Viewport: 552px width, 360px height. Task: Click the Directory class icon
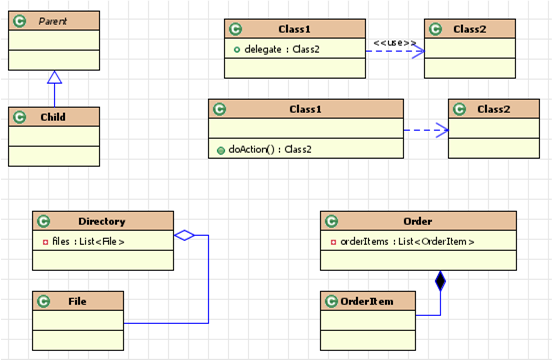tap(44, 221)
